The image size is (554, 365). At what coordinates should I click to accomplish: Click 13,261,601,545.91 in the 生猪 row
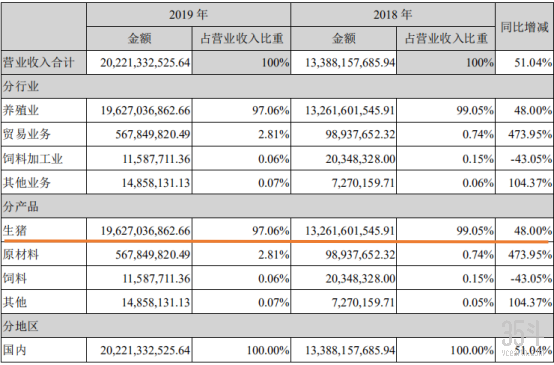(x=350, y=231)
